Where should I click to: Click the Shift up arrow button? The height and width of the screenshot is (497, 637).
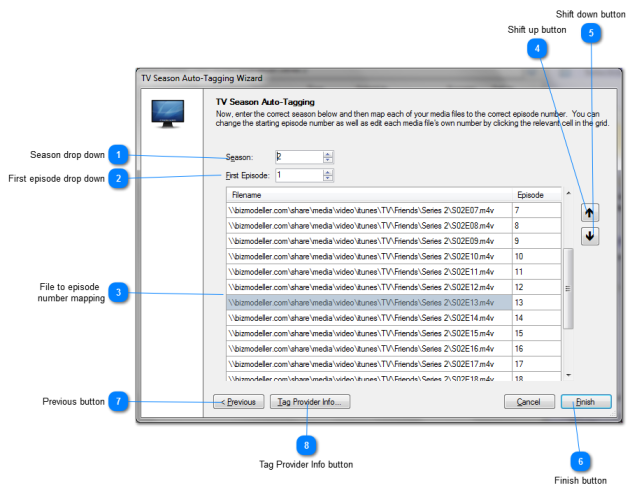590,212
